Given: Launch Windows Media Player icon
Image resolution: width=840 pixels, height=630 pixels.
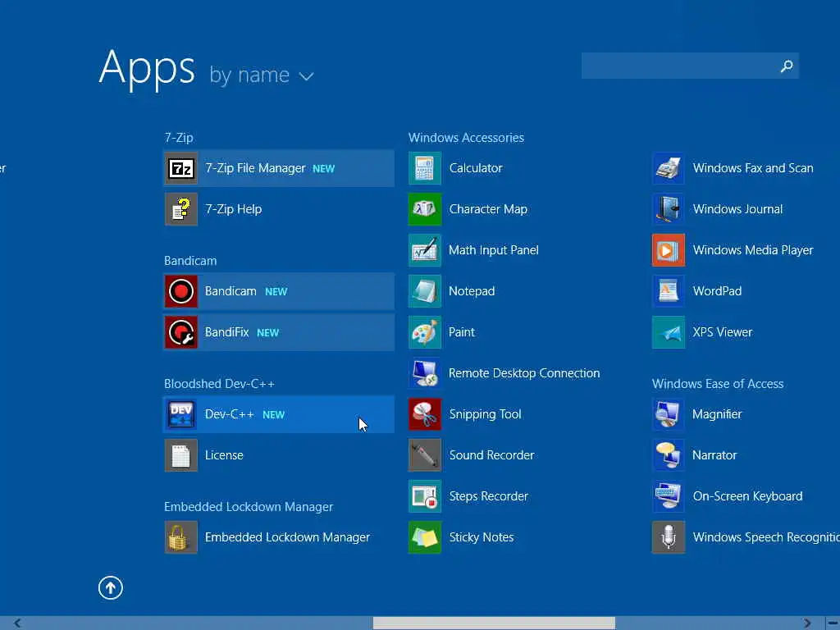Looking at the screenshot, I should pyautogui.click(x=669, y=250).
